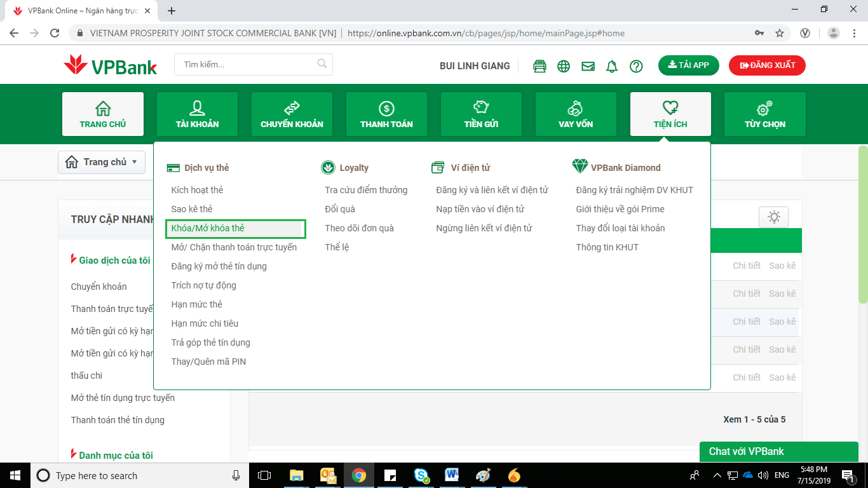The width and height of the screenshot is (868, 488).
Task: Open Skype from the taskbar
Action: 421,475
